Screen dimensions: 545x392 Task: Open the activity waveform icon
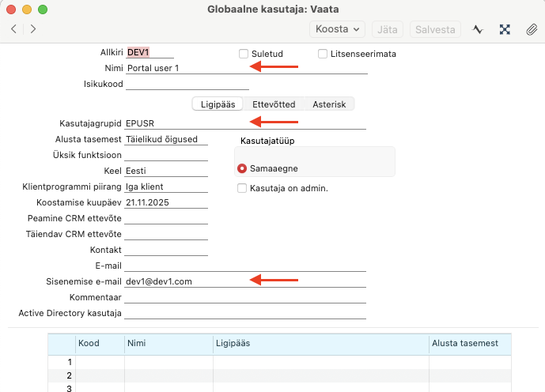[478, 29]
